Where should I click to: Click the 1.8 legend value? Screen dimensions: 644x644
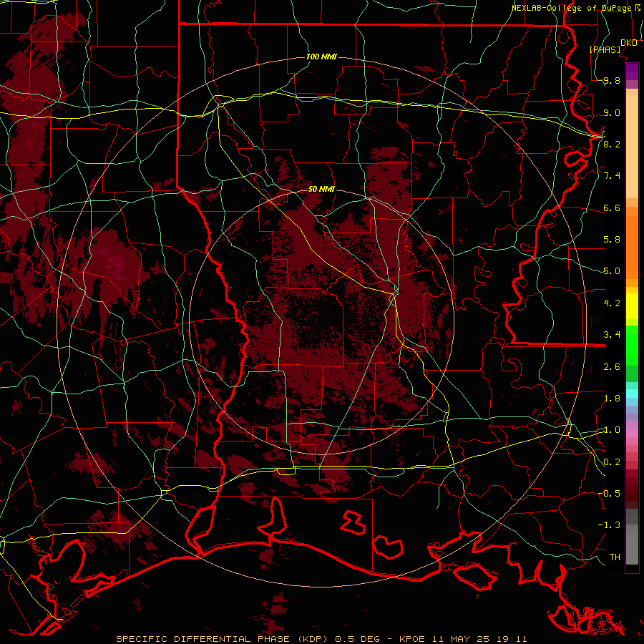click(x=612, y=398)
